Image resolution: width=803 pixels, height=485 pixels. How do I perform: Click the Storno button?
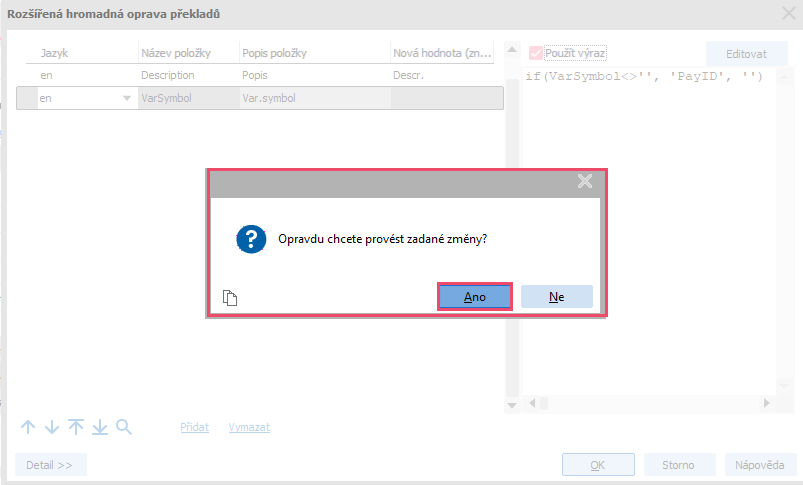click(x=679, y=465)
